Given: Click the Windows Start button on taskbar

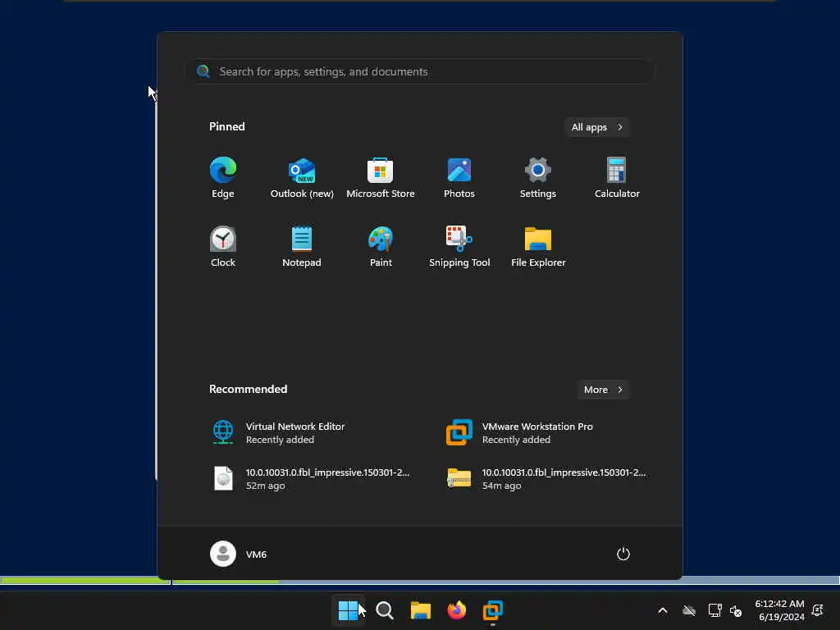Looking at the screenshot, I should [348, 610].
